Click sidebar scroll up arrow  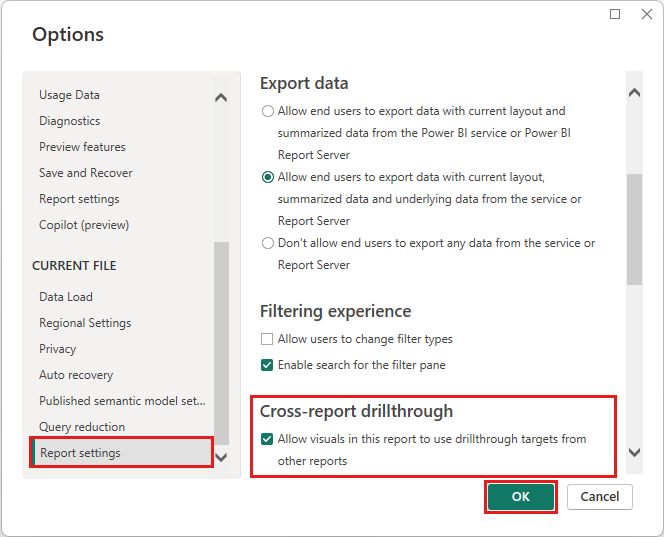click(x=221, y=98)
